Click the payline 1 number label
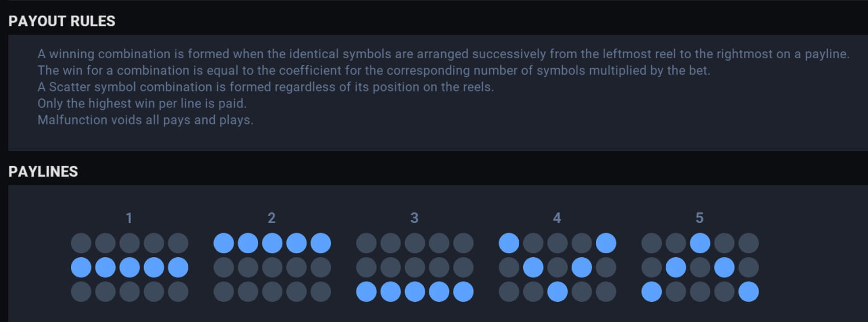The height and width of the screenshot is (322, 868). point(129,218)
